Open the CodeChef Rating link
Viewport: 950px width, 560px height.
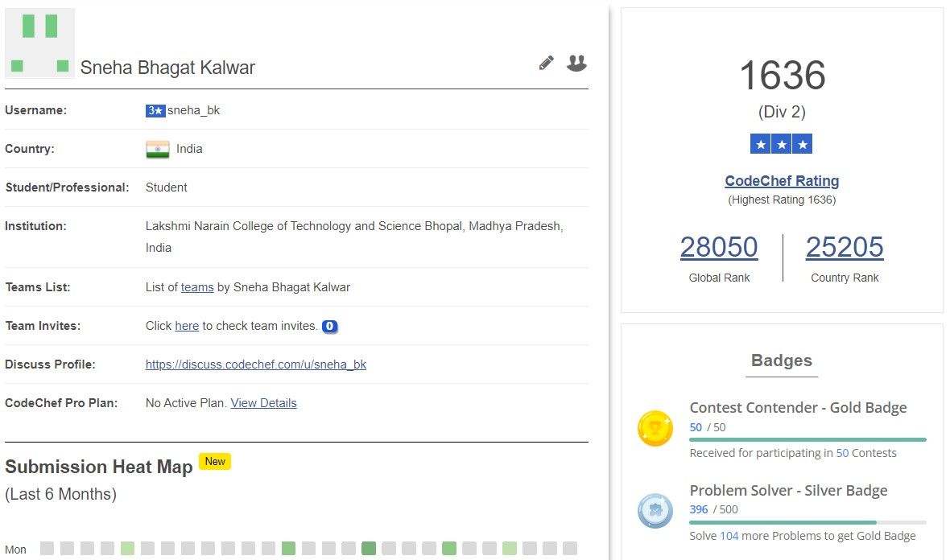(782, 181)
